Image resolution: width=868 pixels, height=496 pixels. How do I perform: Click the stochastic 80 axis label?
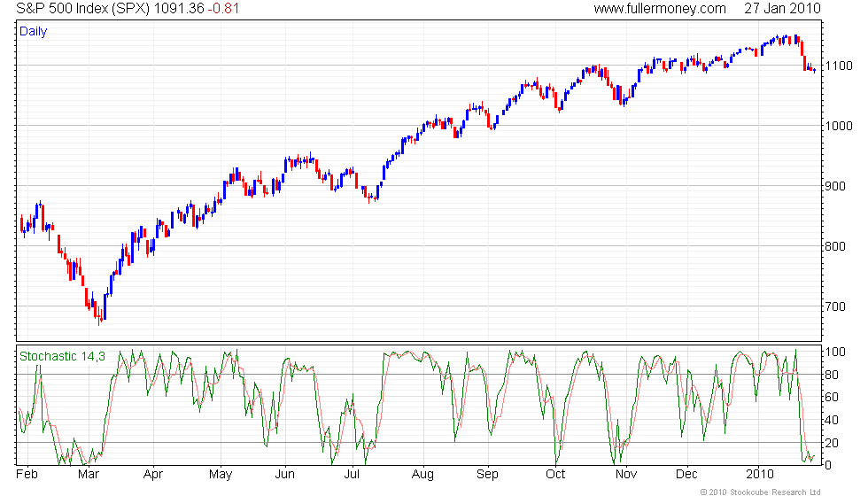832,375
